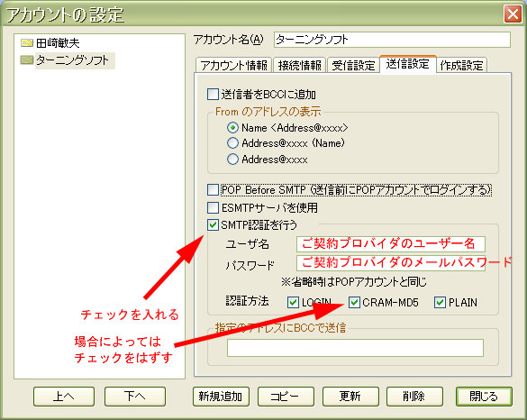The image size is (527, 420).
Task: Switch to the アカウント情報 tab
Action: point(234,65)
